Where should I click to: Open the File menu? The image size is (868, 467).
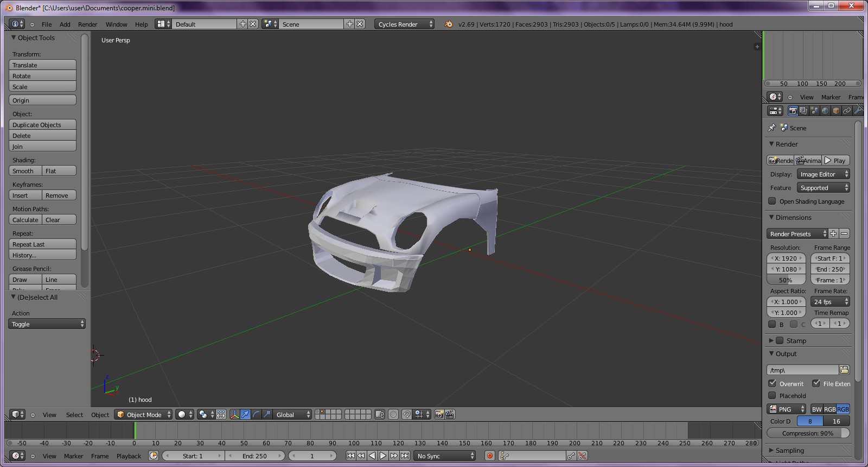[47, 24]
